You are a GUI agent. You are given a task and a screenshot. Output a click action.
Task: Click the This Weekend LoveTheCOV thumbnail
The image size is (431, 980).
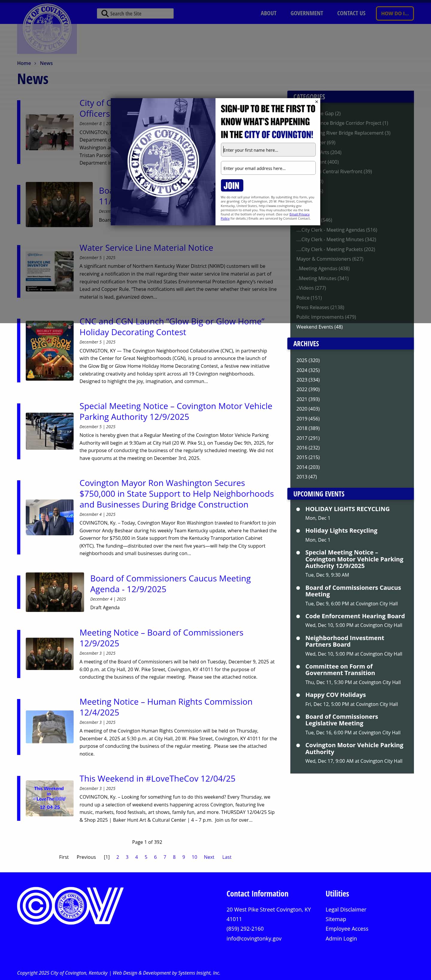[49, 798]
